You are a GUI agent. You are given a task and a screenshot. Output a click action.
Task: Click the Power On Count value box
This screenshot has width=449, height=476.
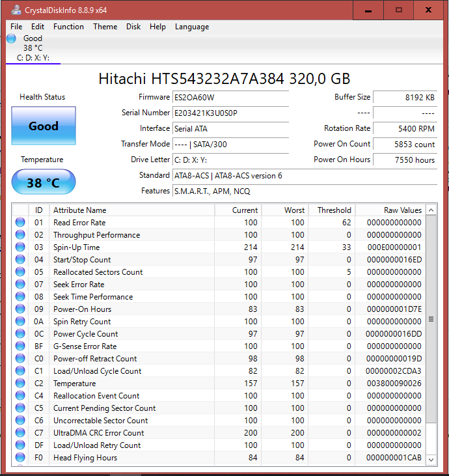click(405, 144)
